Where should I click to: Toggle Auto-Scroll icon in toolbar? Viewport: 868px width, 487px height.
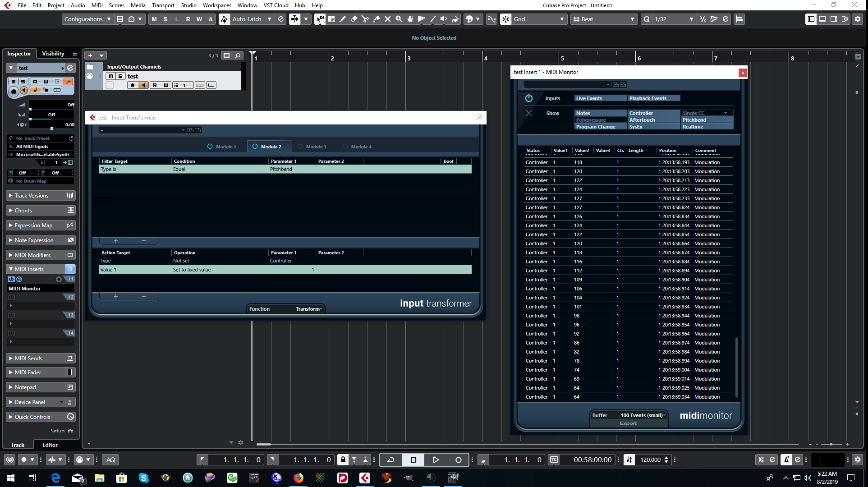click(295, 19)
